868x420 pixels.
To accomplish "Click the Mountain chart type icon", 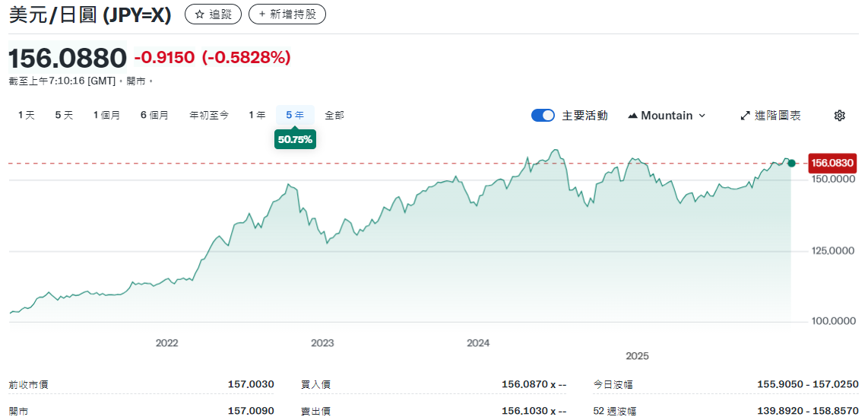I will coord(632,116).
